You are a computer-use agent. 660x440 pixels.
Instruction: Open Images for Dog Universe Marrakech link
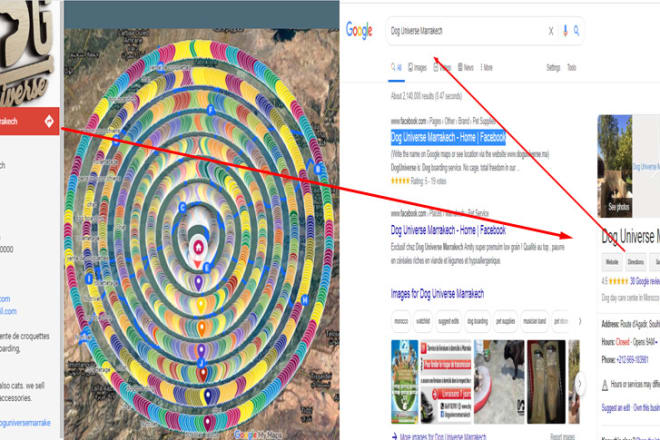click(x=437, y=294)
